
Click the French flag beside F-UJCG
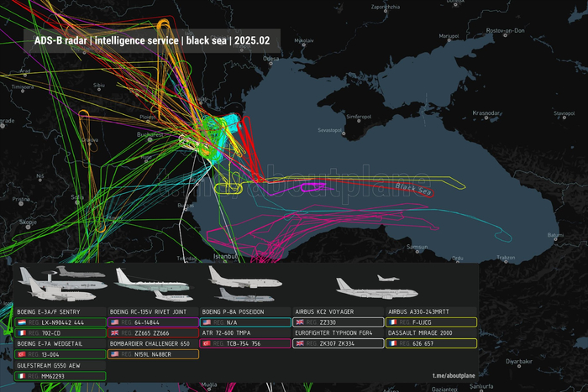[392, 322]
